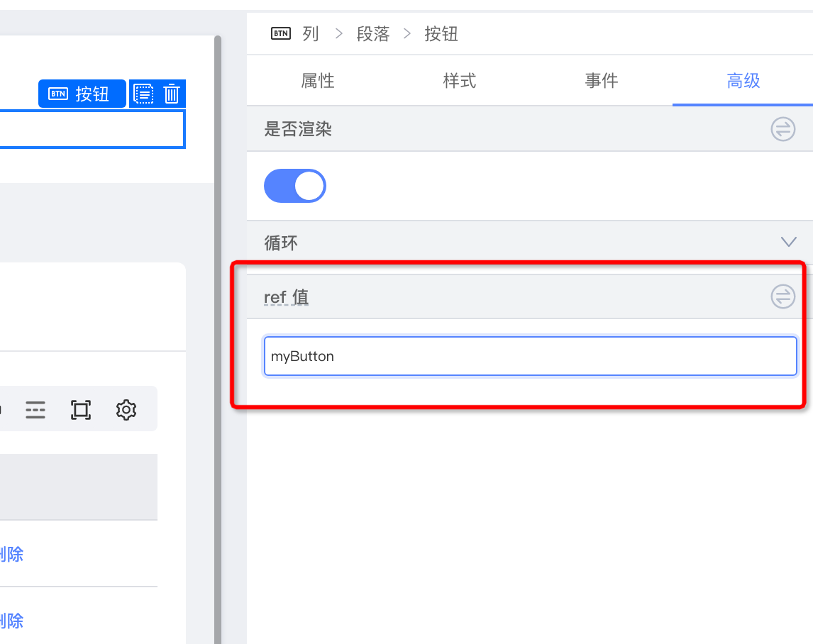Click the fullscreen frame icon in the toolbar
The width and height of the screenshot is (813, 644).
[81, 409]
